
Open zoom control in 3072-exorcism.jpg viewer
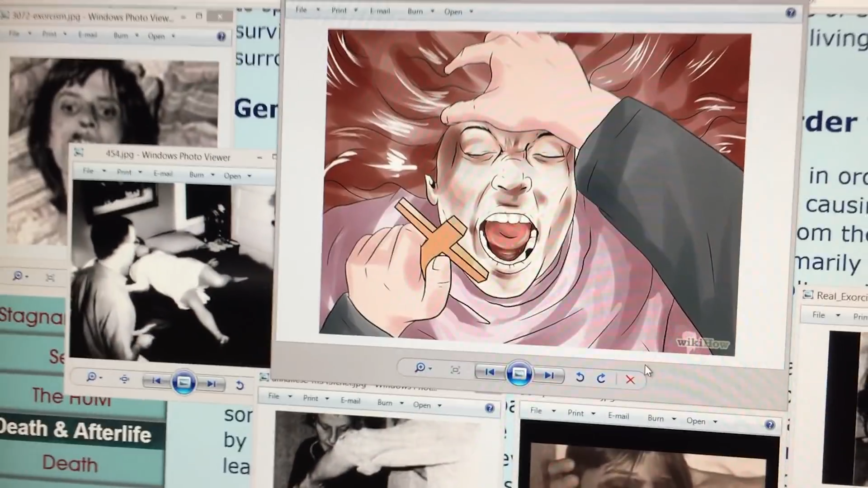click(20, 276)
